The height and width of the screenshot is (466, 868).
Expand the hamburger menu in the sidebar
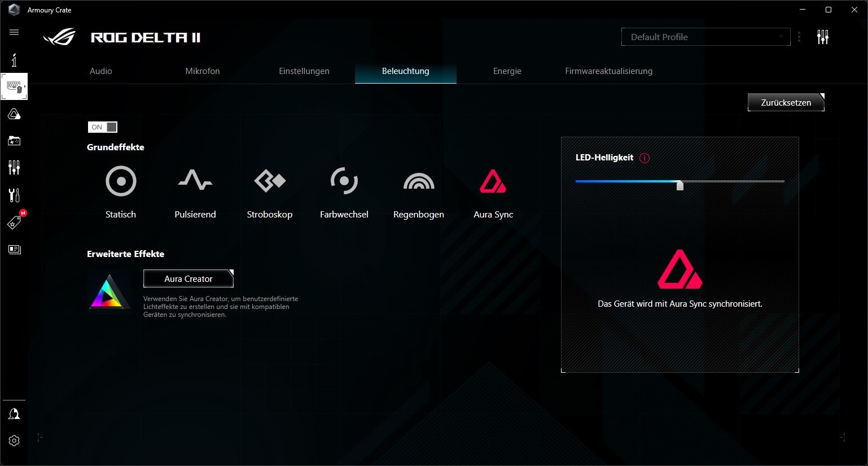[14, 32]
